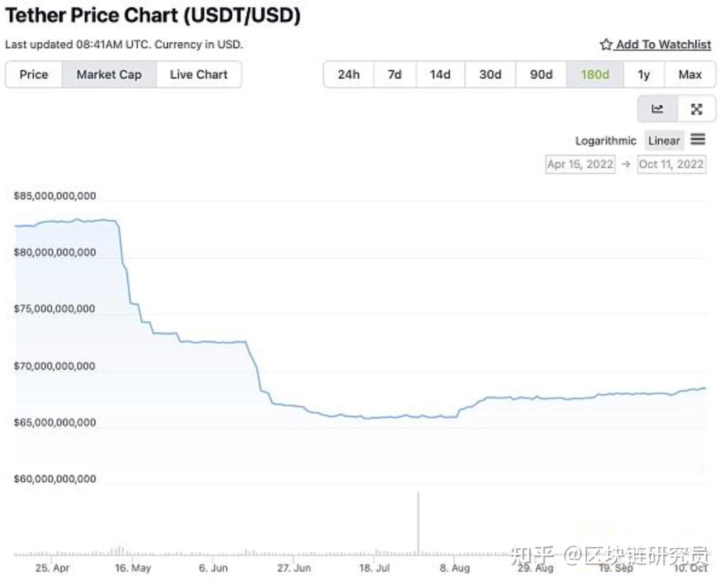728x585 pixels.
Task: Switch chart to Logarithmic scale
Action: point(605,140)
